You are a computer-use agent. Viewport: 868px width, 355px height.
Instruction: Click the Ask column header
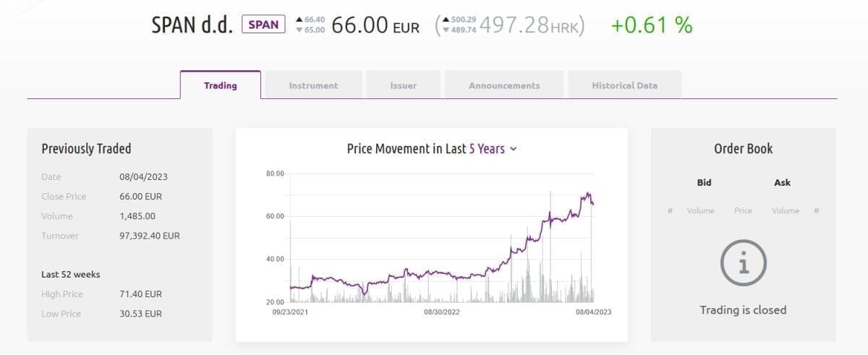tap(782, 183)
